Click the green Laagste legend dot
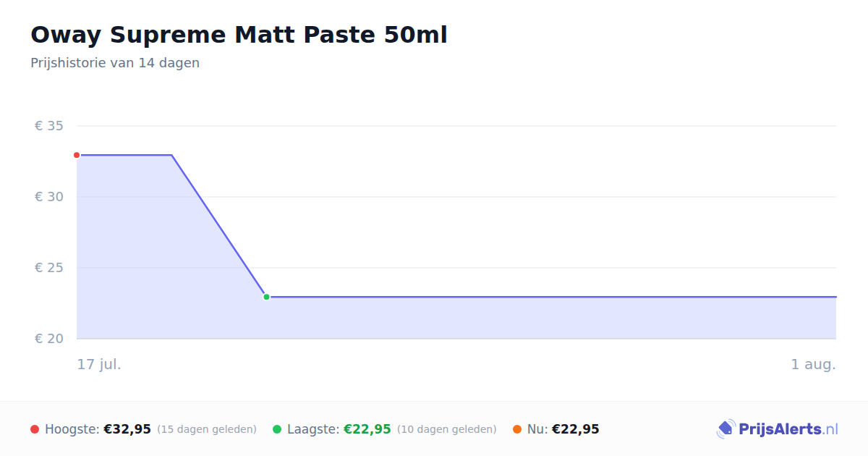868x456 pixels. pyautogui.click(x=277, y=429)
